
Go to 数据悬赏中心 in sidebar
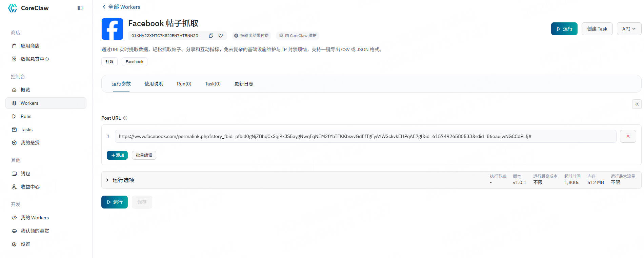[35, 59]
